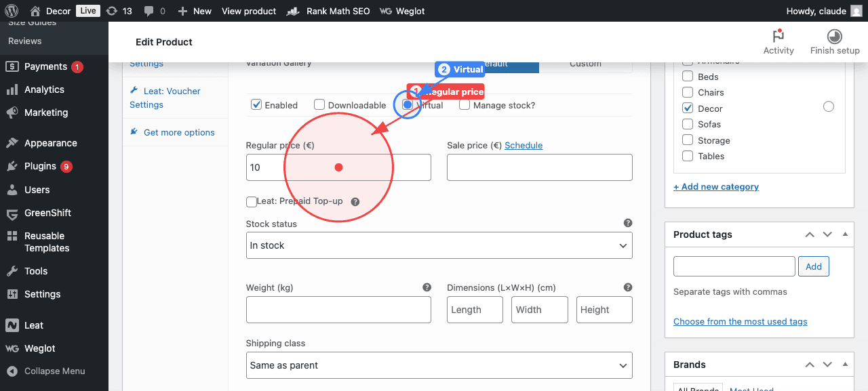Open the Activity flag panel

pyautogui.click(x=778, y=42)
